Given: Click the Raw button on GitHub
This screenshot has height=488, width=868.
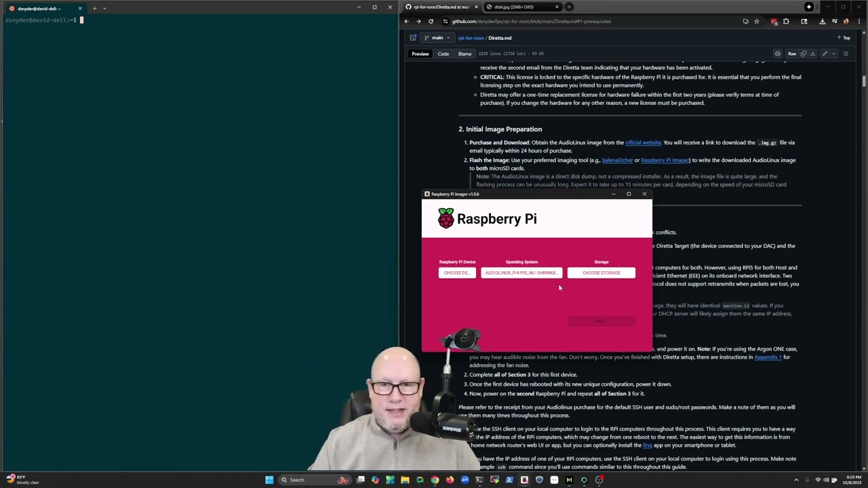Looking at the screenshot, I should click(792, 54).
